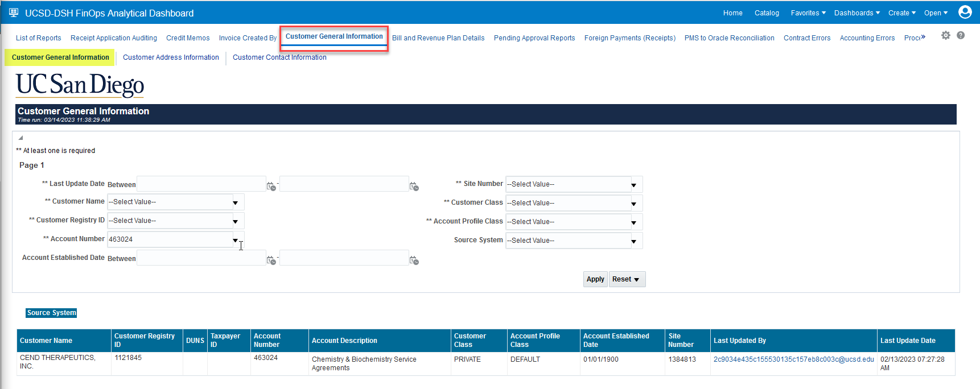Switch to Customer Address Information tab
The image size is (980, 389).
(171, 57)
